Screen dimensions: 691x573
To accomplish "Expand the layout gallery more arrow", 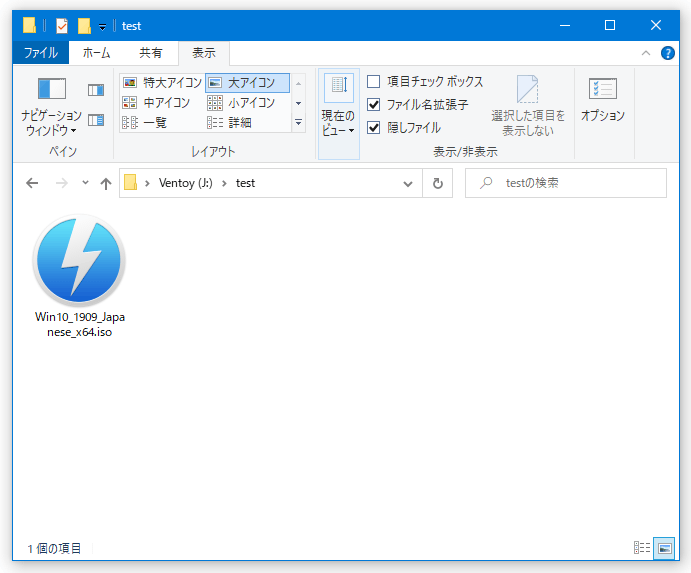I will click(x=298, y=123).
